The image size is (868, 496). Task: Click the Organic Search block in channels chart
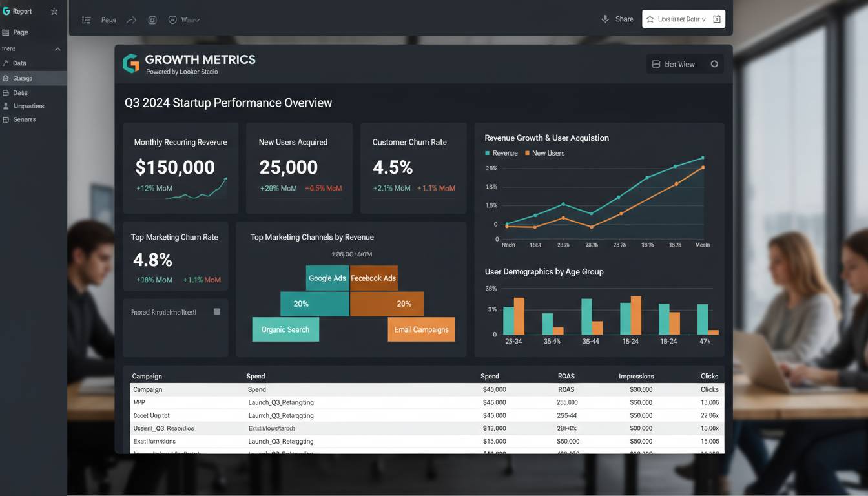coord(285,329)
